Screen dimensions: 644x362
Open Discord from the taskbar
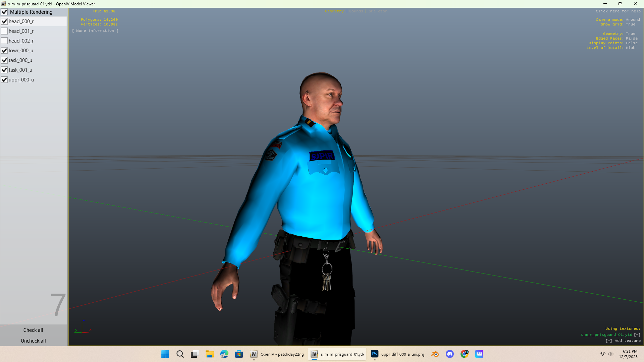pyautogui.click(x=450, y=354)
